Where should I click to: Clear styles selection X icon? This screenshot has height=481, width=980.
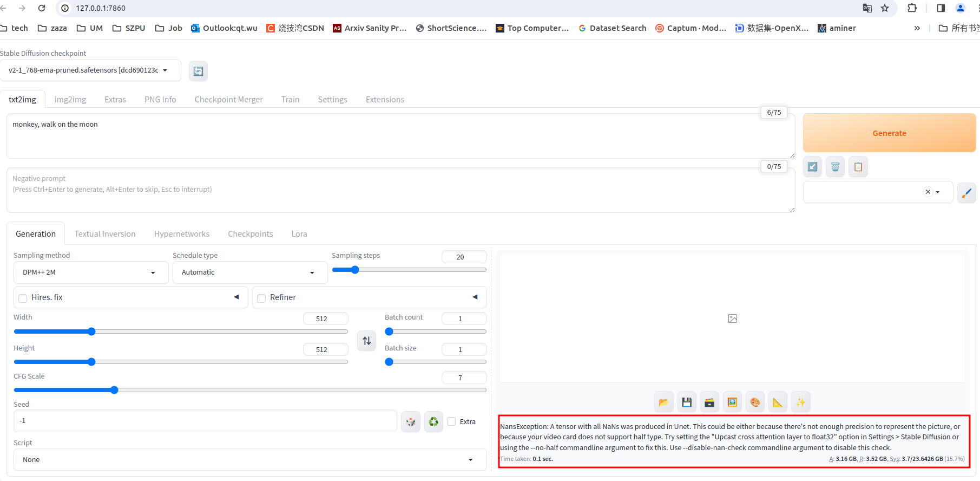[928, 192]
